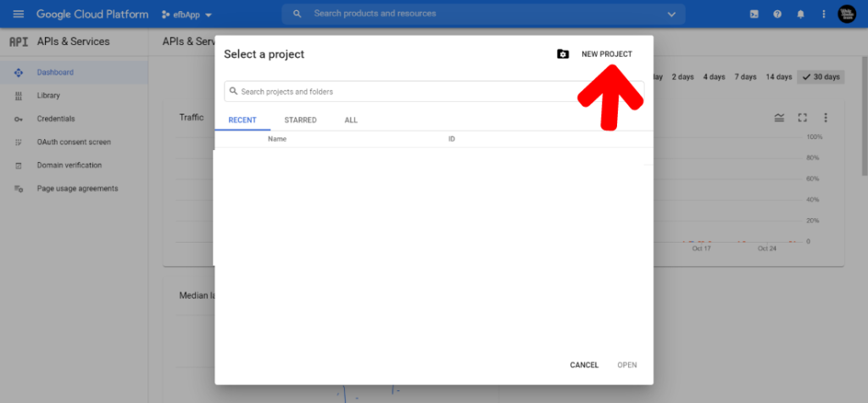The height and width of the screenshot is (403, 868).
Task: Select the 30 days time range
Action: tap(821, 77)
